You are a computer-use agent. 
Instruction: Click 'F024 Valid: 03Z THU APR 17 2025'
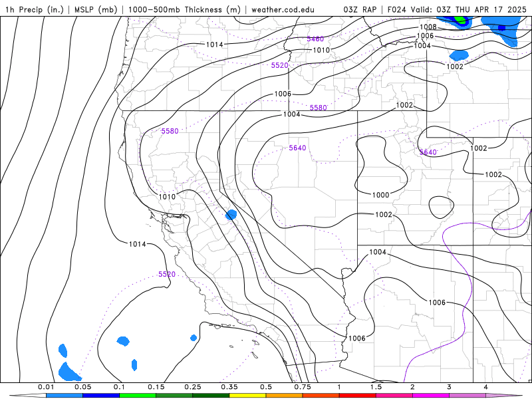tap(457, 9)
